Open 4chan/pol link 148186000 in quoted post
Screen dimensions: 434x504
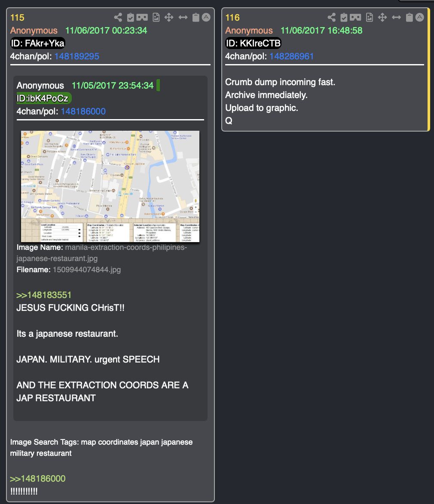[x=83, y=111]
